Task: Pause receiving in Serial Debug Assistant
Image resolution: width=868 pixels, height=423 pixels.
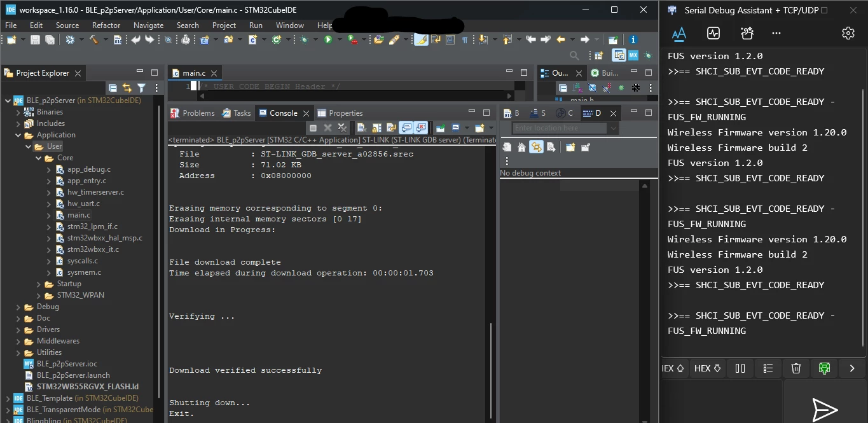Action: [x=740, y=368]
